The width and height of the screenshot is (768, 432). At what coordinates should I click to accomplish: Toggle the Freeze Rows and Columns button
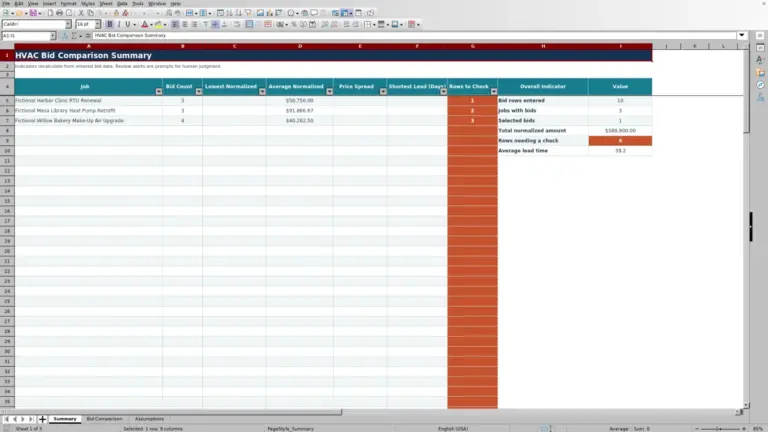345,13
